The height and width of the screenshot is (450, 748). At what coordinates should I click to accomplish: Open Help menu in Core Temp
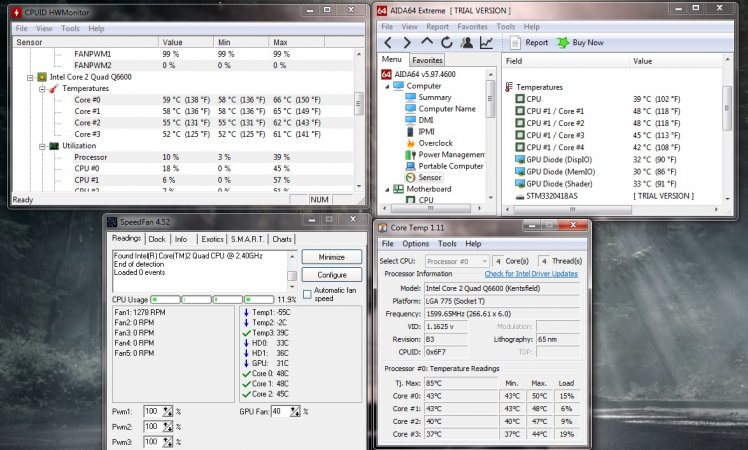[x=473, y=244]
